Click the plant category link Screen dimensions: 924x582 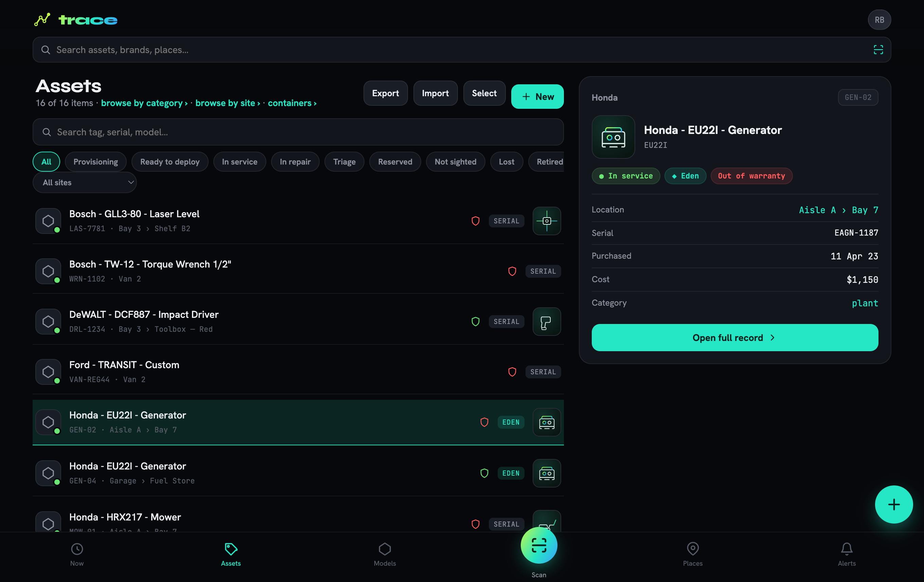(x=865, y=303)
